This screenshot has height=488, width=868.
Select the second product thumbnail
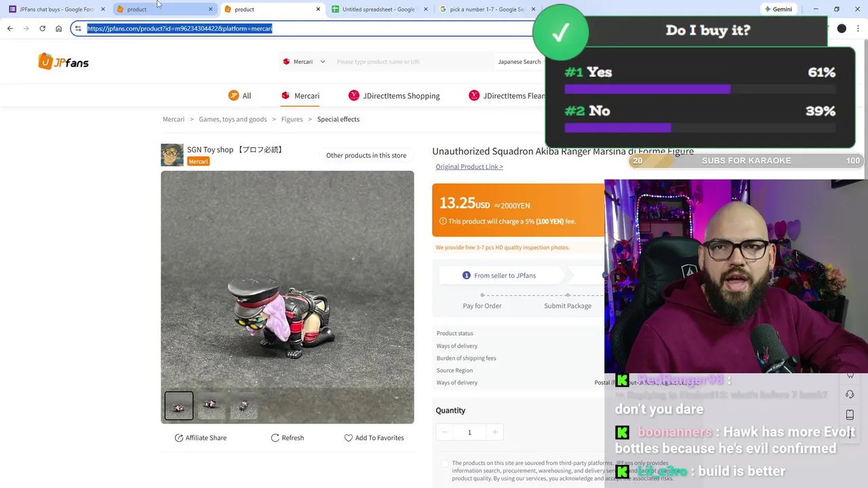[x=211, y=406]
